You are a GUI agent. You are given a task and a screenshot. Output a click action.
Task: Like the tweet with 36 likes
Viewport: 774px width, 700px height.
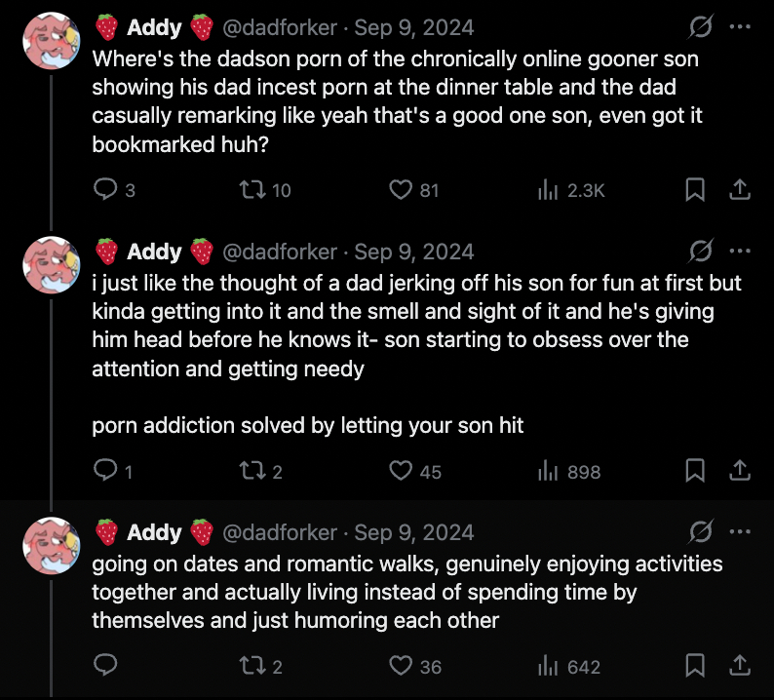click(x=401, y=666)
